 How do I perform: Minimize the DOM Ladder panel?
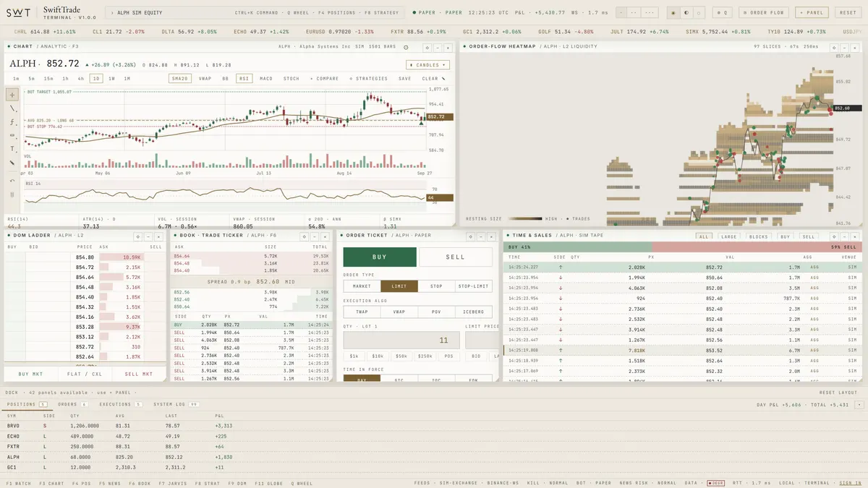pyautogui.click(x=148, y=236)
